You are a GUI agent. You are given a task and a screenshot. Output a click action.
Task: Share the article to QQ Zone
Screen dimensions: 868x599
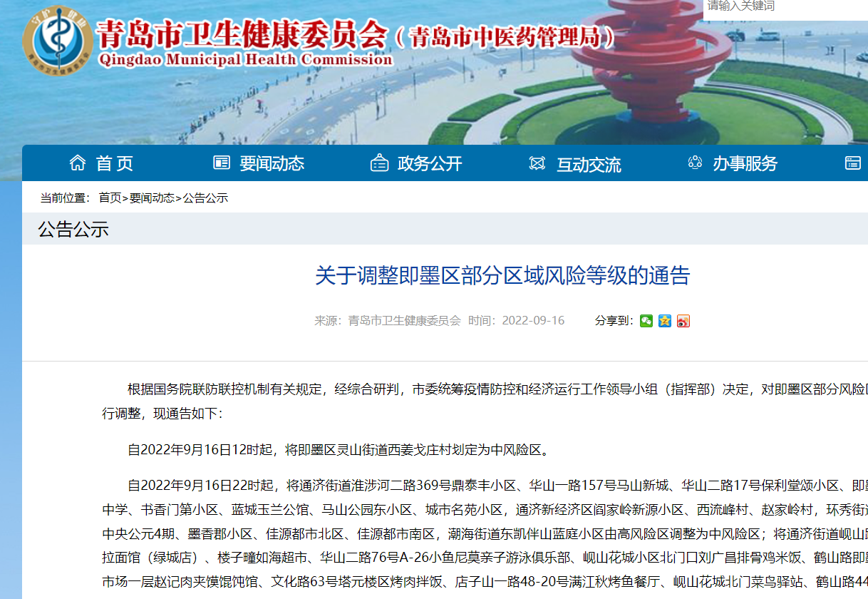tap(665, 321)
